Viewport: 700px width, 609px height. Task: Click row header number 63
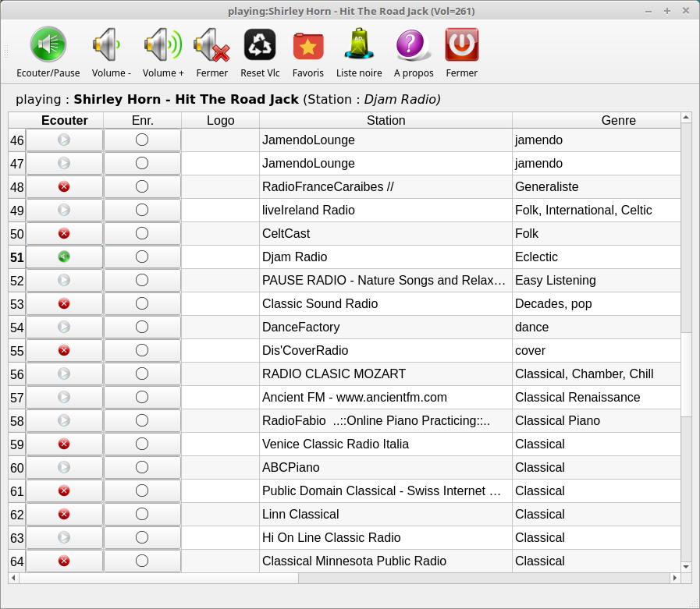coord(17,538)
